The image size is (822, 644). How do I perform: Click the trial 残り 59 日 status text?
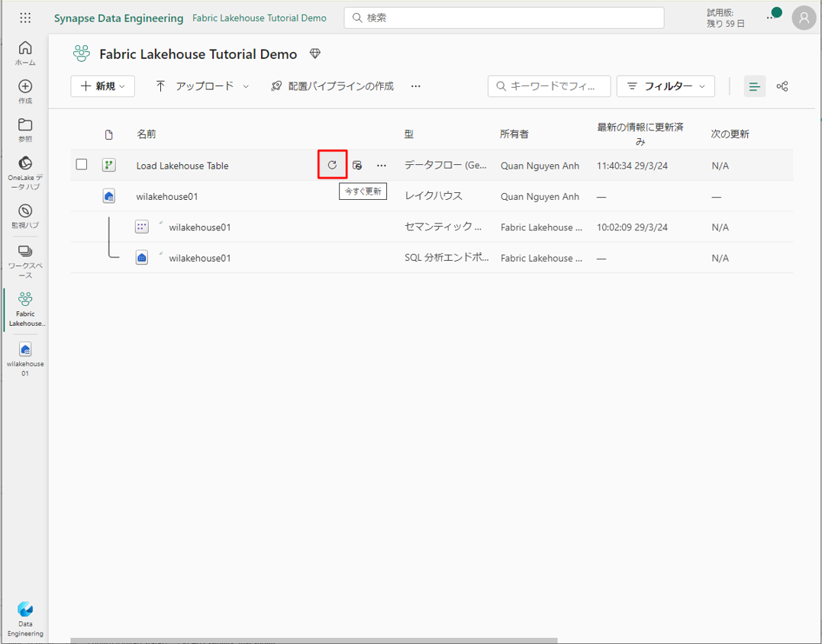(x=726, y=18)
